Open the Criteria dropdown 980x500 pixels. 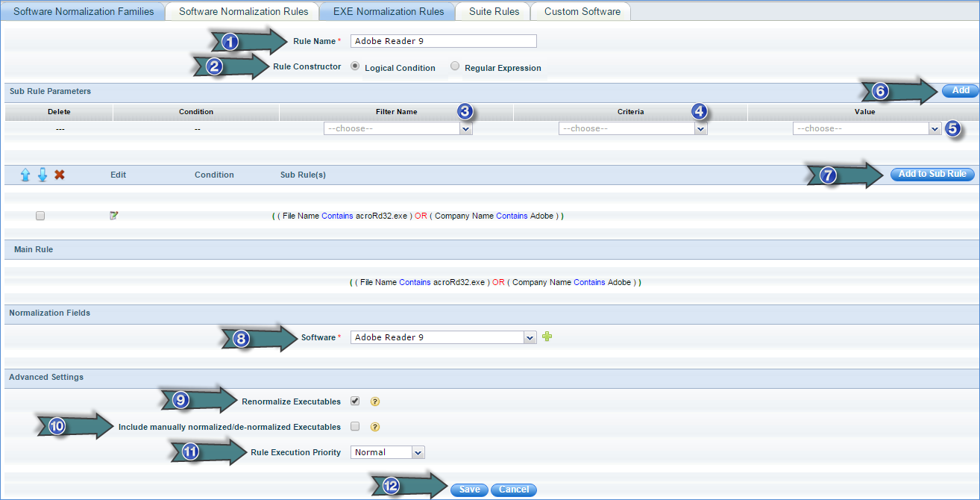click(632, 128)
